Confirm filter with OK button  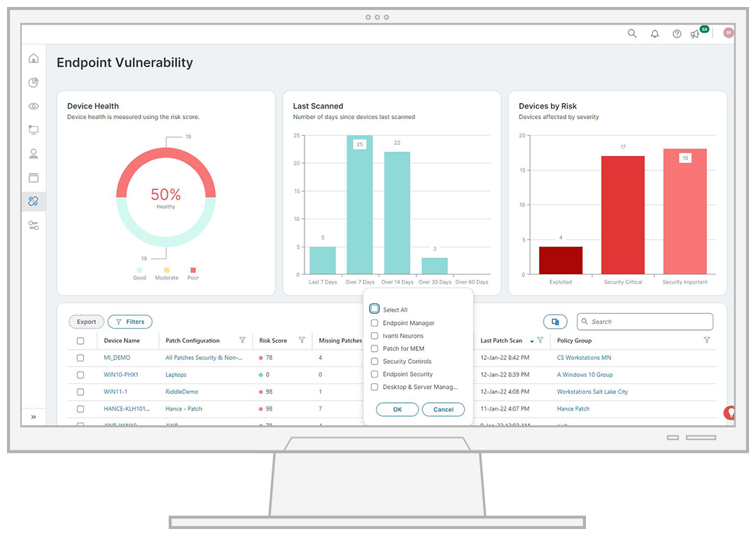click(398, 409)
